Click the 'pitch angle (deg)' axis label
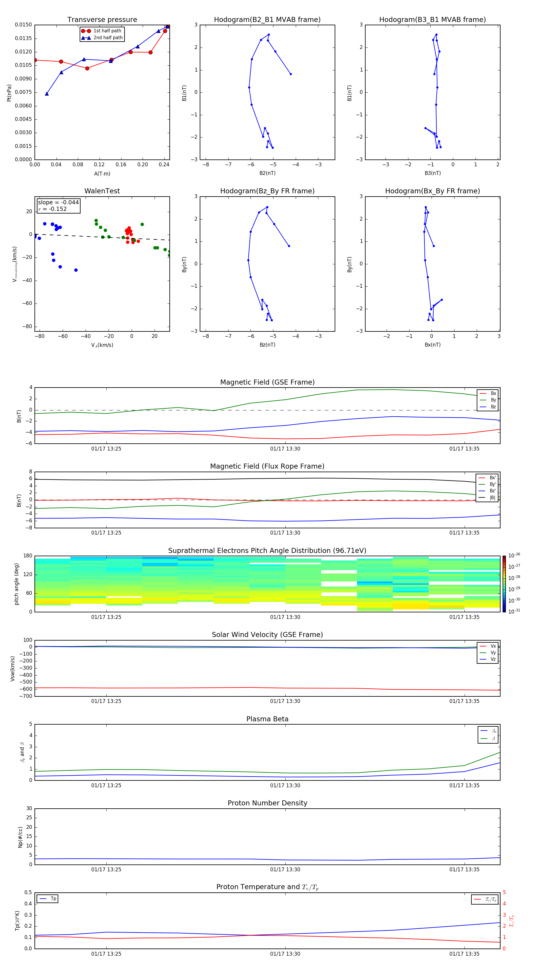 point(16,584)
